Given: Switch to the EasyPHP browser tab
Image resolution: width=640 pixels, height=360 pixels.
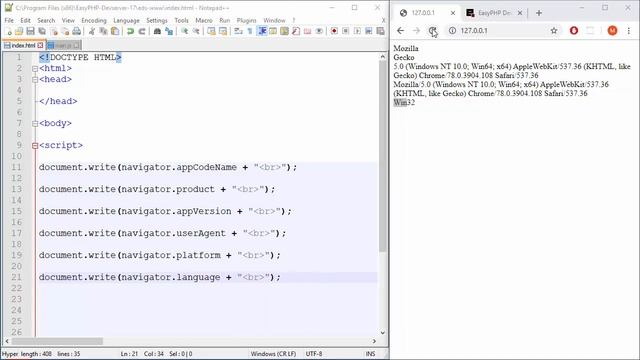Looking at the screenshot, I should [495, 13].
